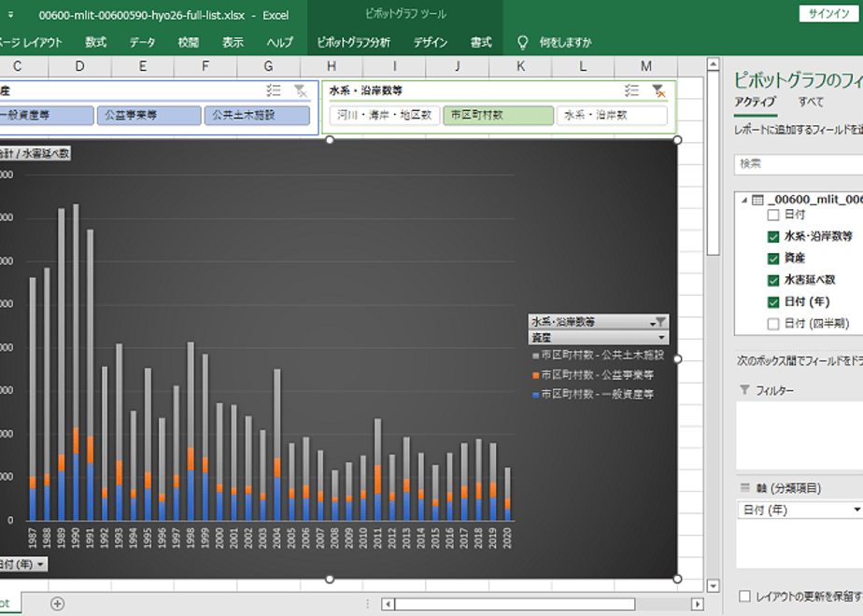Open the 数式 ribbon tab
The height and width of the screenshot is (616, 863).
pyautogui.click(x=96, y=42)
